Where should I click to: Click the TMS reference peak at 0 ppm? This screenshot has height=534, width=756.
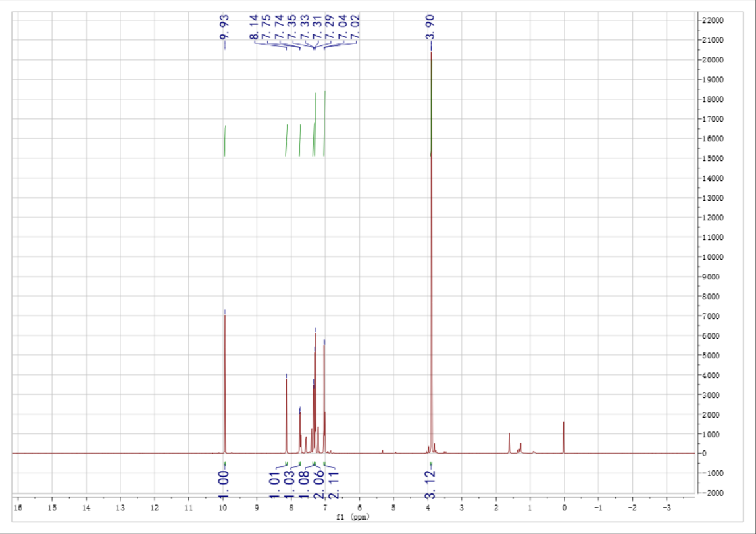pyautogui.click(x=564, y=437)
